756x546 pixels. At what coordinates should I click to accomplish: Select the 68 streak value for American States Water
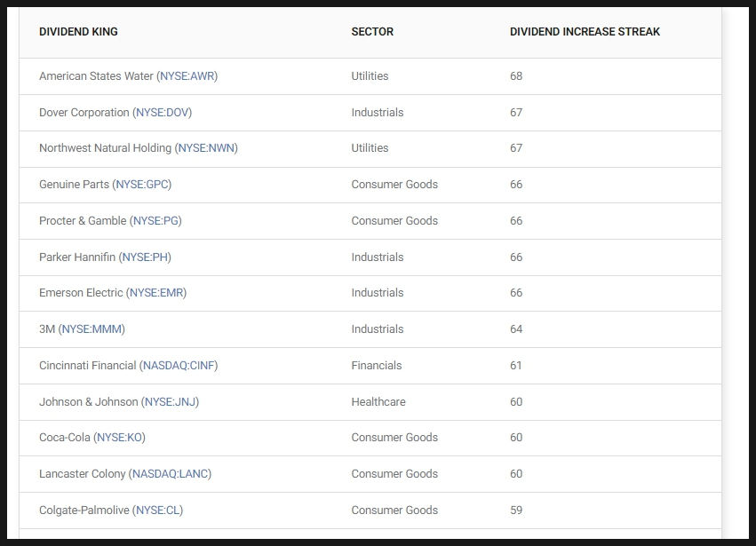coord(516,76)
